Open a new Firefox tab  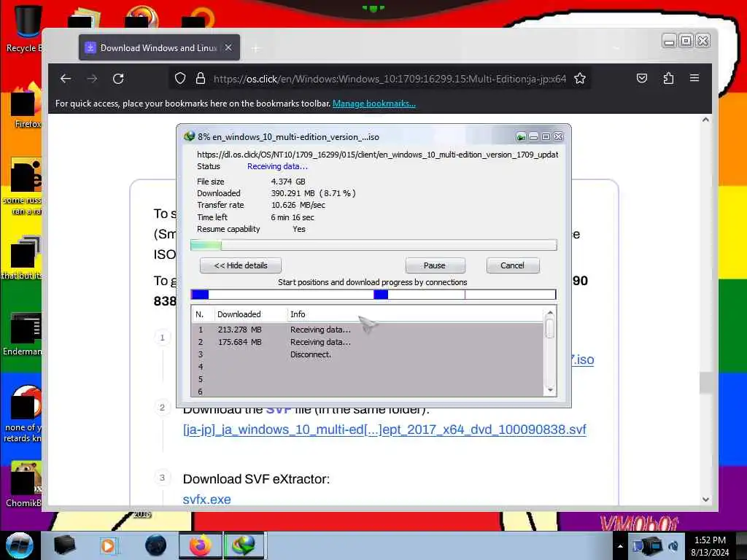click(x=256, y=48)
